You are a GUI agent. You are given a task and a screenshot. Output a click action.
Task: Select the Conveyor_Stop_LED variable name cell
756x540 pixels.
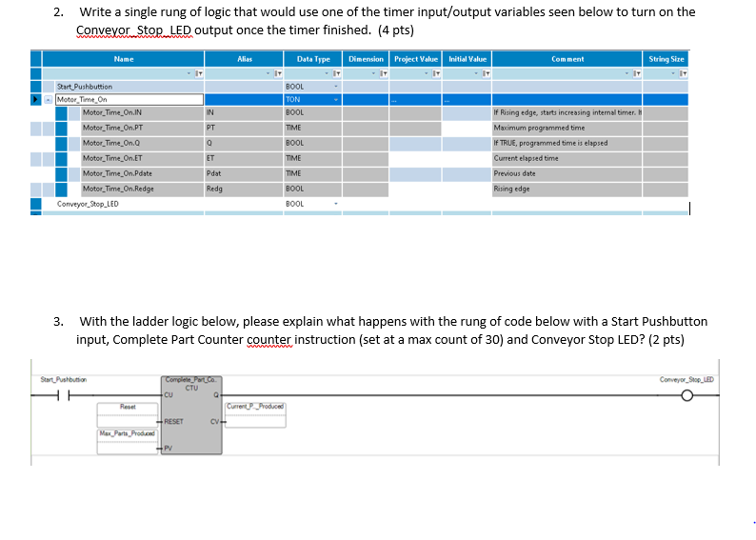124,204
